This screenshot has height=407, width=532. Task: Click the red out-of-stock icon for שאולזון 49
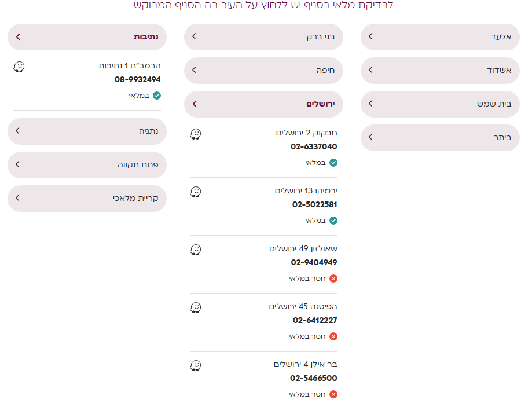point(333,278)
